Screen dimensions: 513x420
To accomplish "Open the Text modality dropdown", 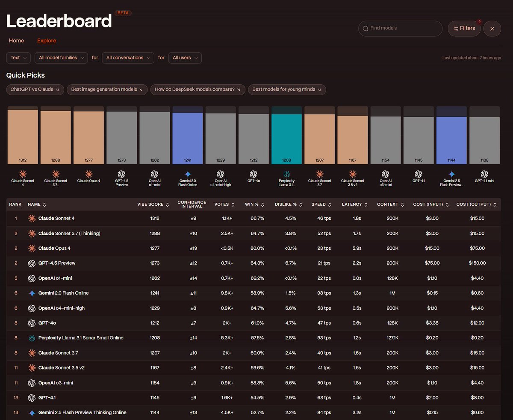I will pyautogui.click(x=18, y=58).
